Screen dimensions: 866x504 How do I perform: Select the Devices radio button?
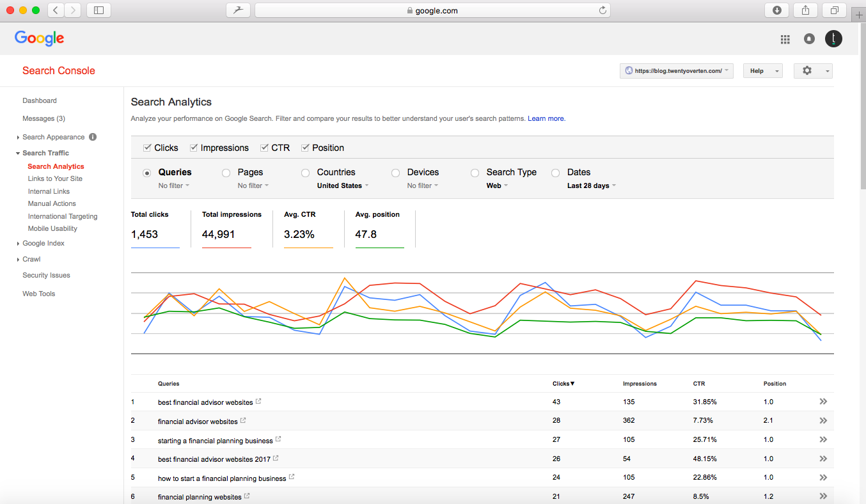[x=395, y=173]
